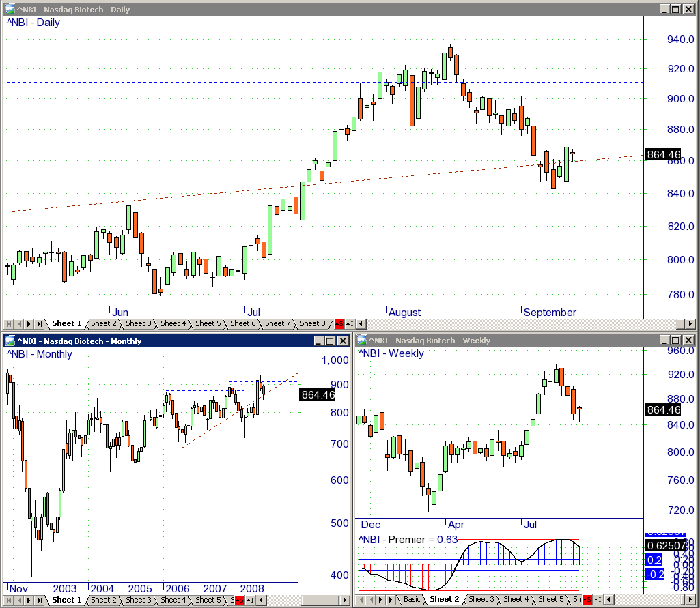The image size is (700, 608).
Task: Select Sheet 6 tab in Daily window
Action: [x=243, y=324]
